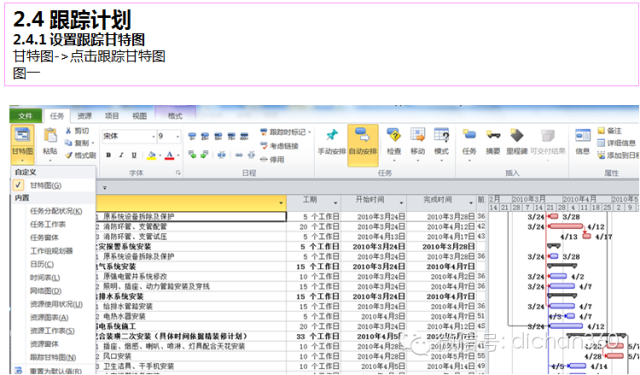
Task: Click Manually Schedule (手动安排) pin icon
Action: tap(332, 135)
